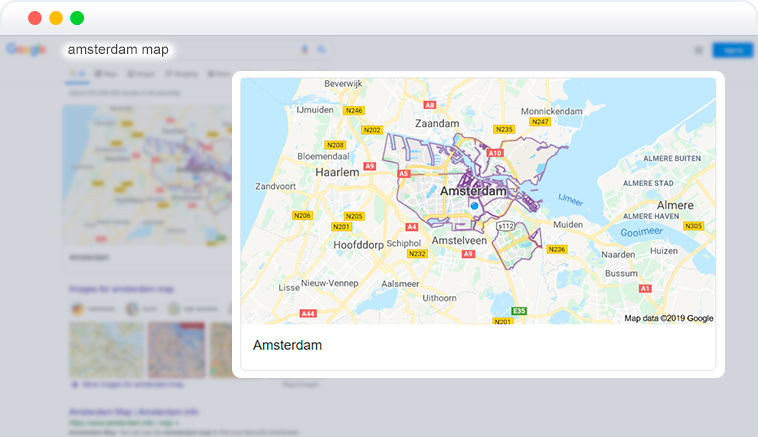Open the second reddish map image thumbnail

pyautogui.click(x=176, y=350)
